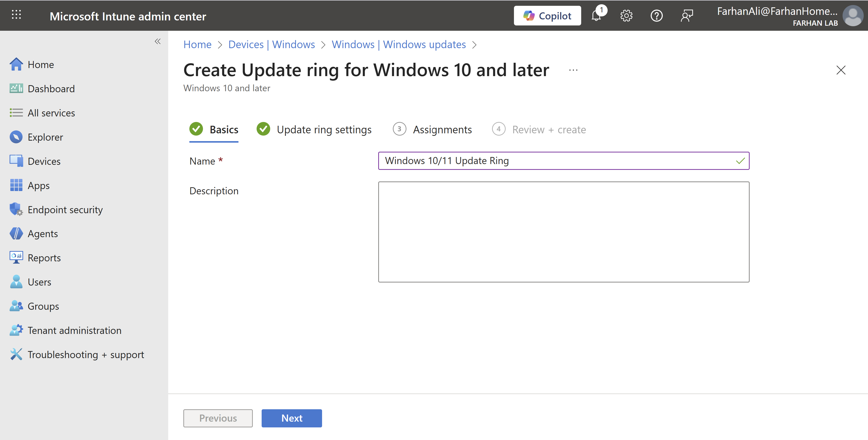Focus the Name input field
Viewport: 868px width, 440px height.
[x=556, y=161]
